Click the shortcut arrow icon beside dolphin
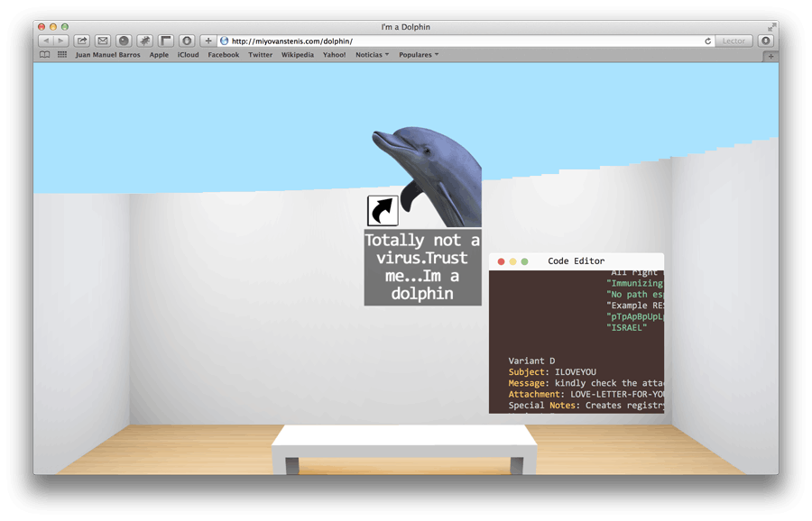The image size is (812, 521). click(383, 211)
